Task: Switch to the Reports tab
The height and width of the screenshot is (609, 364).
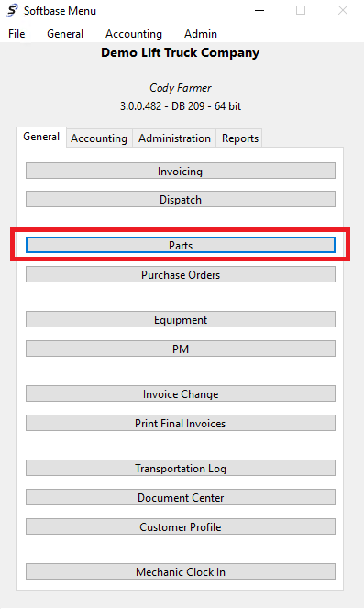Action: click(240, 138)
